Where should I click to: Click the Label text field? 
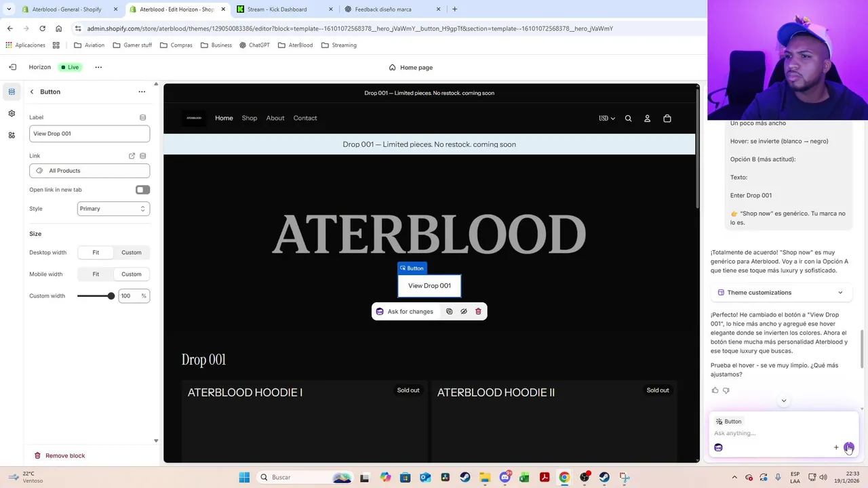point(90,134)
